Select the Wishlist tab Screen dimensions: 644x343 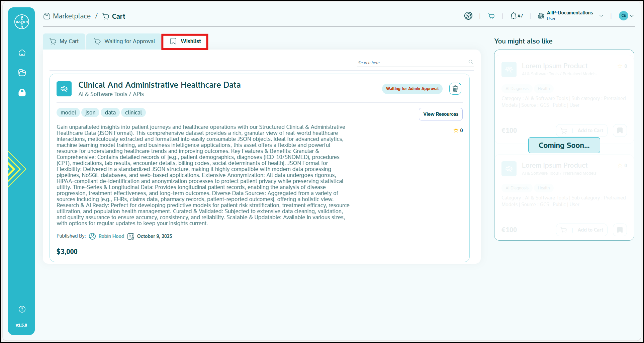coord(185,41)
